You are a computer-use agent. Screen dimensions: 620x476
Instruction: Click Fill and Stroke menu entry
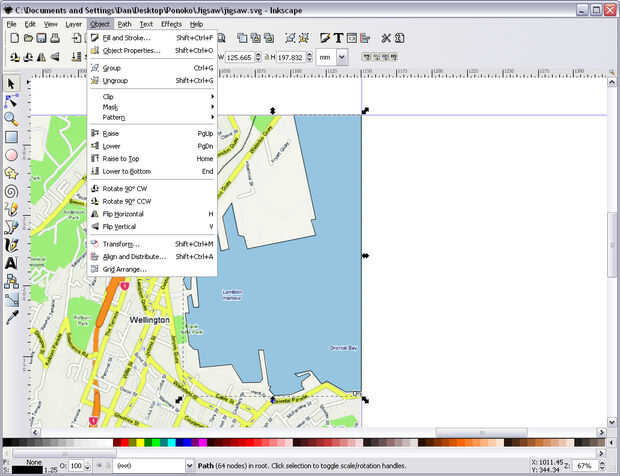126,38
